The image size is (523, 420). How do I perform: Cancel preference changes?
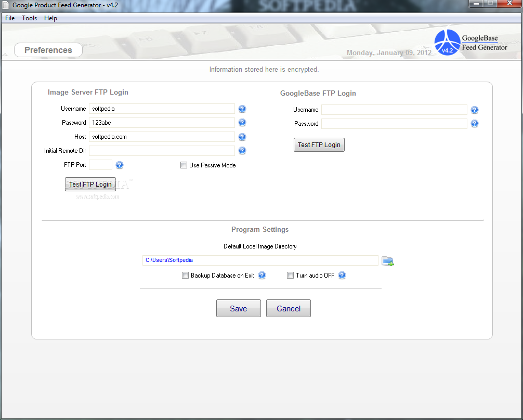(289, 308)
